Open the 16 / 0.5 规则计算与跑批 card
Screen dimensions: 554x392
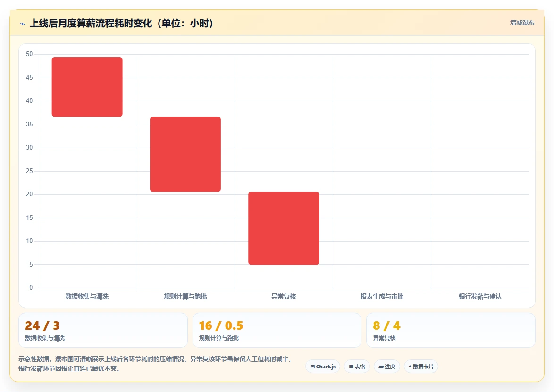[x=277, y=330]
